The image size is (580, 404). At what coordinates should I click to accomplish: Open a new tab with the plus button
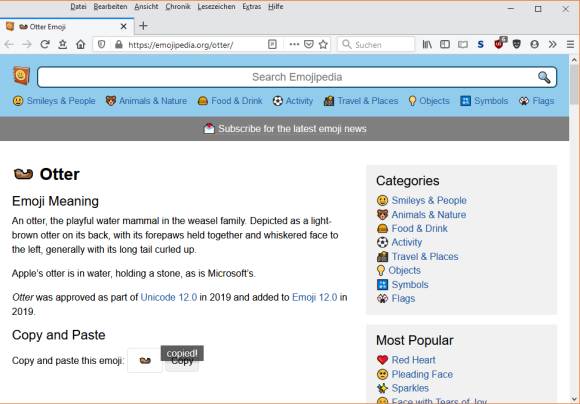pyautogui.click(x=143, y=26)
